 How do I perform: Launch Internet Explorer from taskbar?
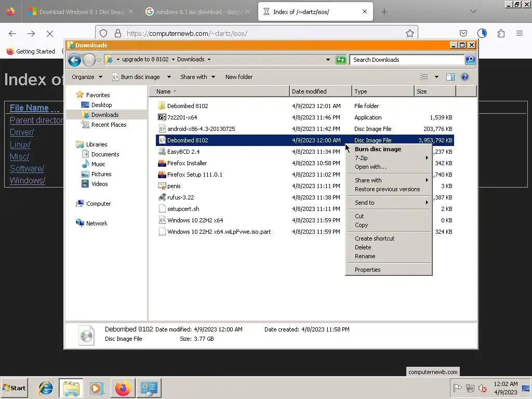point(46,388)
